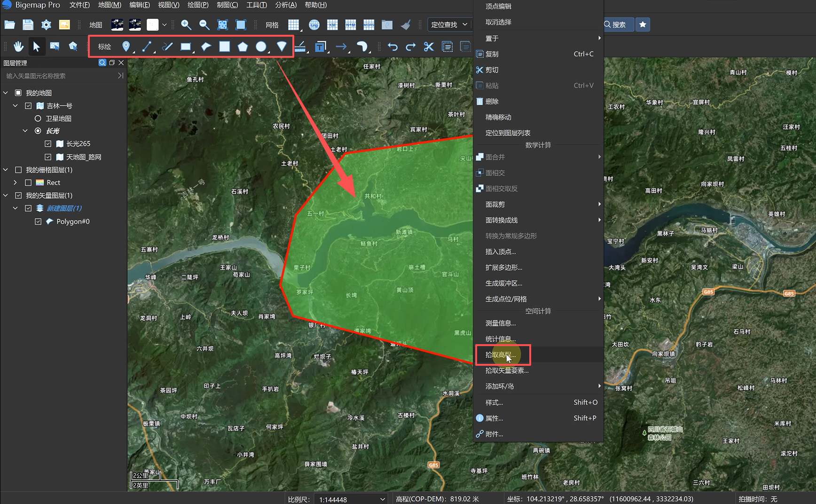Image resolution: width=816 pixels, height=504 pixels.
Task: Toggle the Polygon#0 checkbox
Action: [x=38, y=221]
